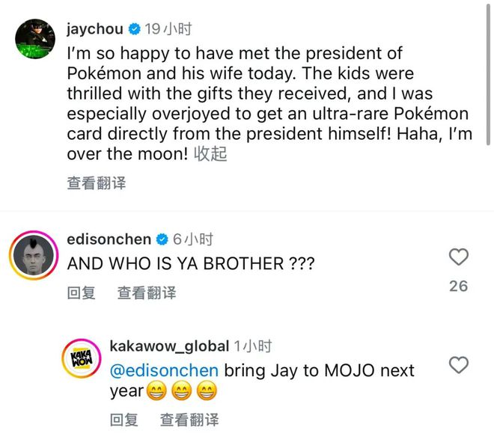
Task: Collapse jaychou's caption with 收起
Action: point(210,154)
